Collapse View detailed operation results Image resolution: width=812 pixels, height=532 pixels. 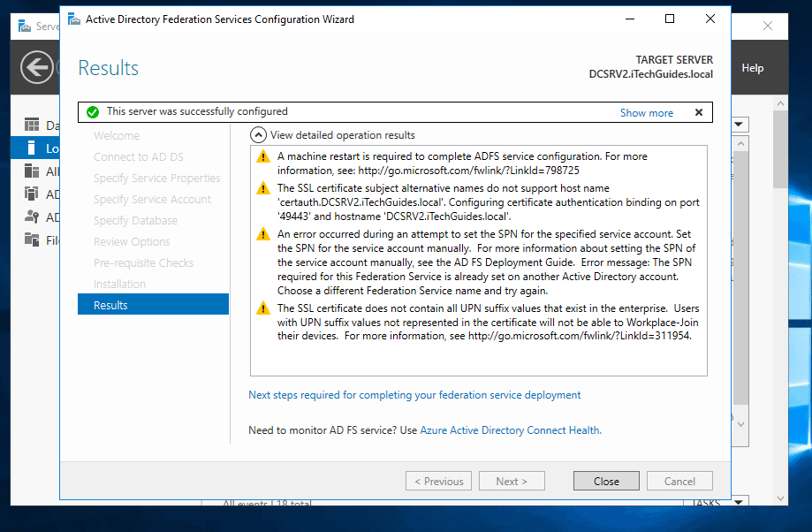coord(258,135)
